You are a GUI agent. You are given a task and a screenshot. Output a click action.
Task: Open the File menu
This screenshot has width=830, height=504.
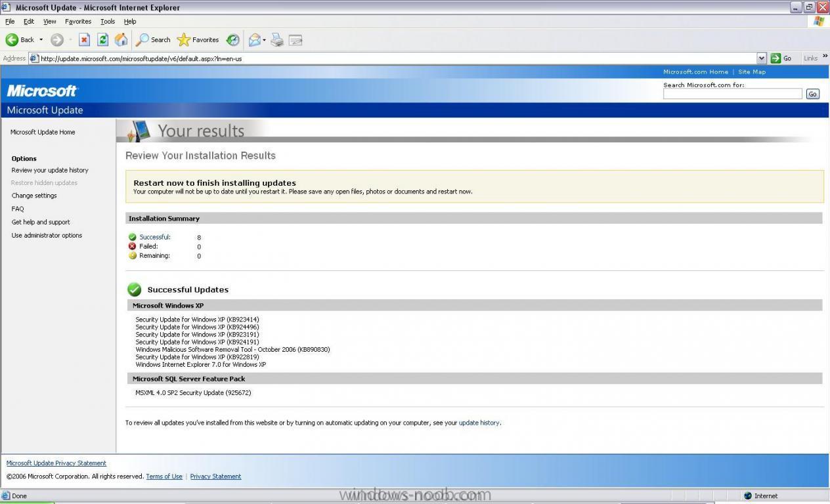click(x=10, y=22)
